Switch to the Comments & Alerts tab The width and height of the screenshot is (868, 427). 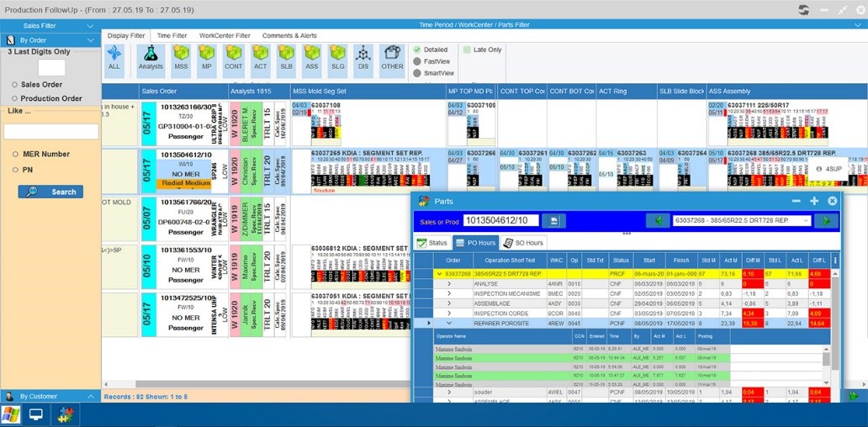289,35
